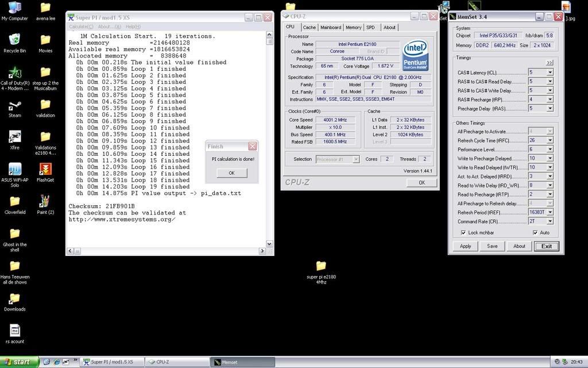Screen dimensions: 588x368
Task: Switch to Super PI from the taskbar
Action: pos(112,362)
